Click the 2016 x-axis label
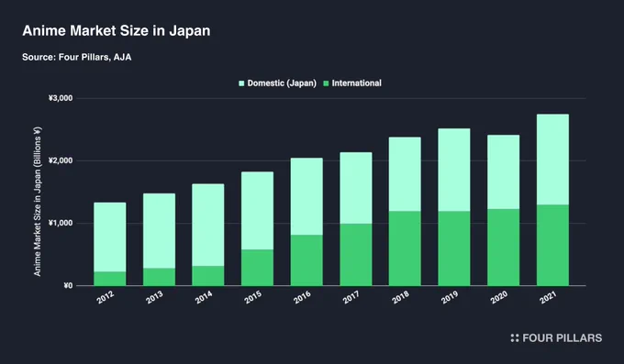 302,297
